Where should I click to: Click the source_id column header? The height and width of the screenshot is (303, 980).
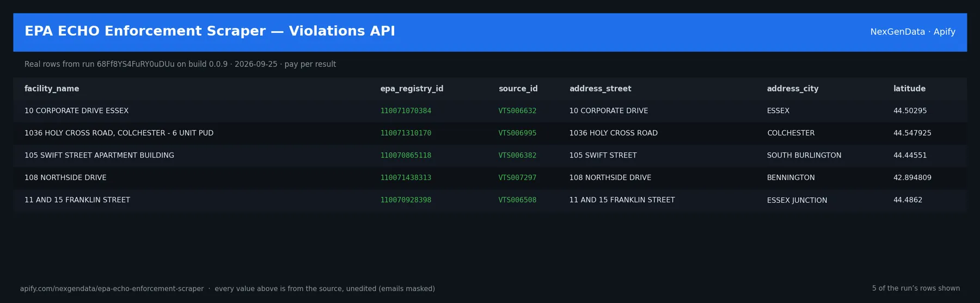click(x=518, y=89)
